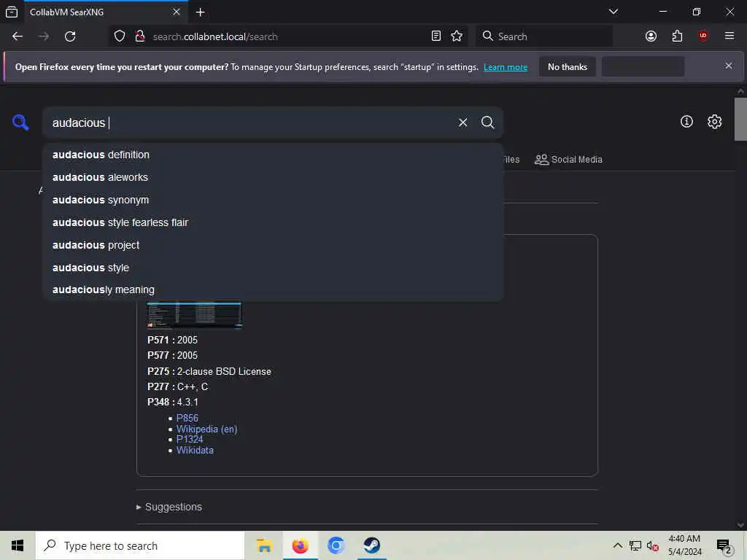Open File Explorer from the taskbar
This screenshot has width=747, height=560.
[264, 545]
